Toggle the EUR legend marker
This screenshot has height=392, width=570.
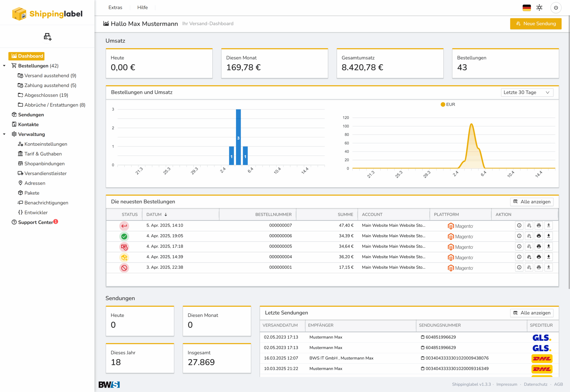click(x=443, y=104)
